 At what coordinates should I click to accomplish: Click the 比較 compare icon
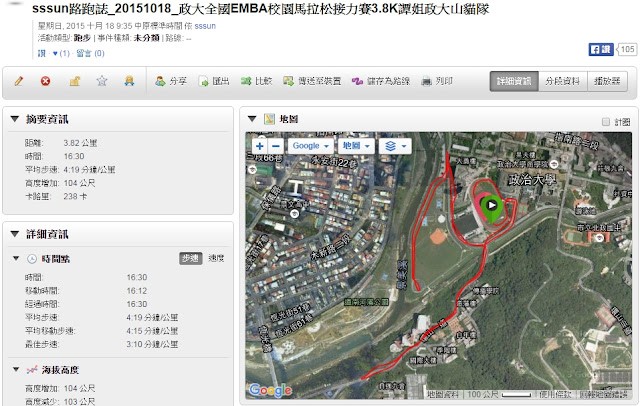246,81
